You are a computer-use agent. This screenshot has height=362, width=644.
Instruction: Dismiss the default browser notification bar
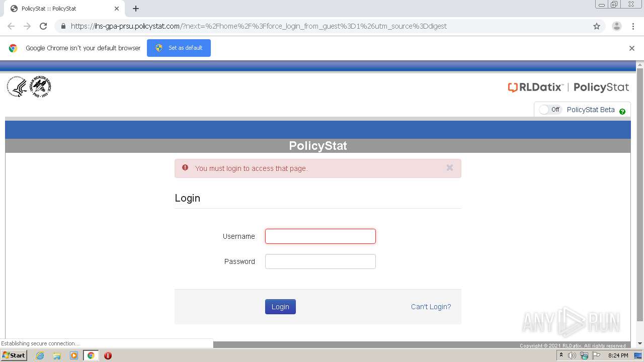[x=632, y=48]
